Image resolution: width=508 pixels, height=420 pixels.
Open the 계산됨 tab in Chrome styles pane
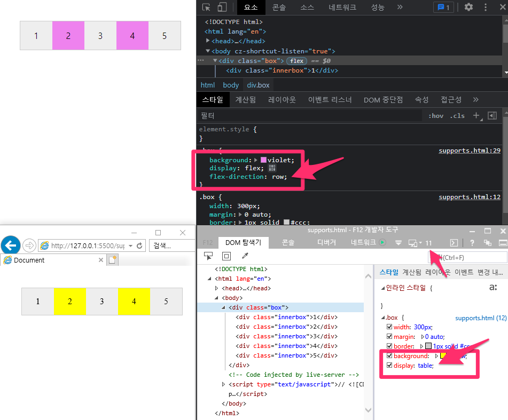click(x=246, y=100)
